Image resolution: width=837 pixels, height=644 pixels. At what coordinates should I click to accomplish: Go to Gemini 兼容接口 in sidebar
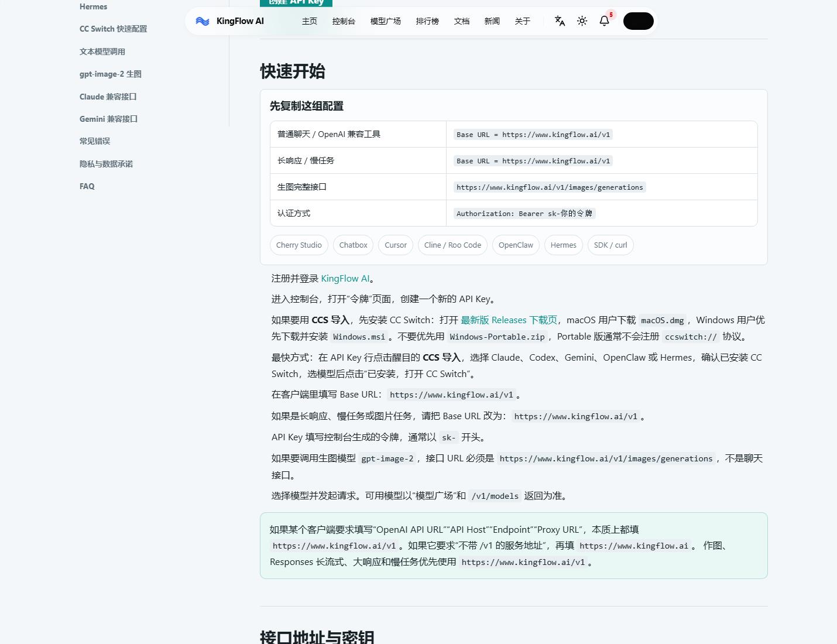click(109, 119)
